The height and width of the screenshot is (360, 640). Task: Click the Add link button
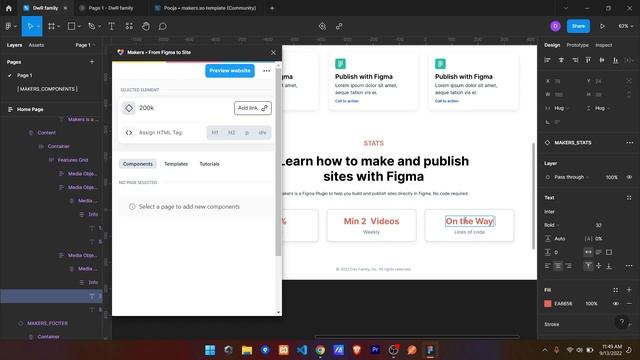click(253, 108)
